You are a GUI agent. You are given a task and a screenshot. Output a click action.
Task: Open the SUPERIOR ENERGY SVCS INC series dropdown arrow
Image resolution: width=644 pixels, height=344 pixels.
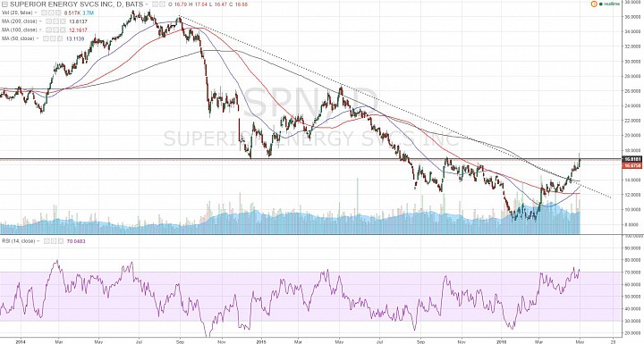(x=147, y=4)
